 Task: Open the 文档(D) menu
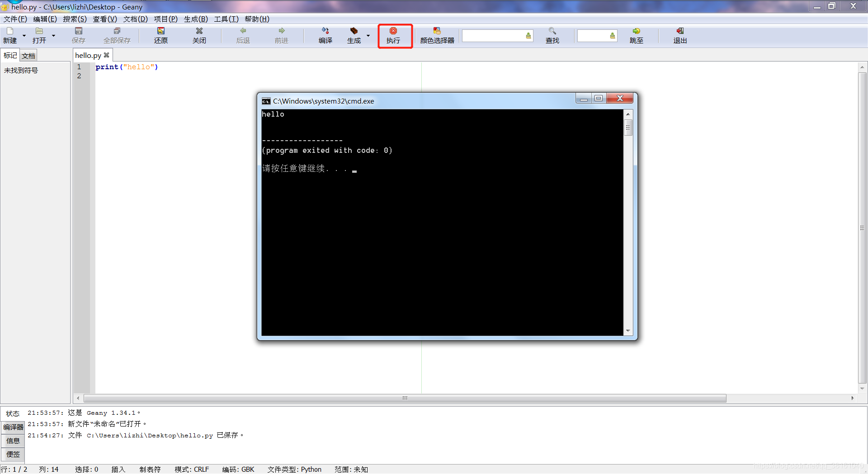[136, 19]
